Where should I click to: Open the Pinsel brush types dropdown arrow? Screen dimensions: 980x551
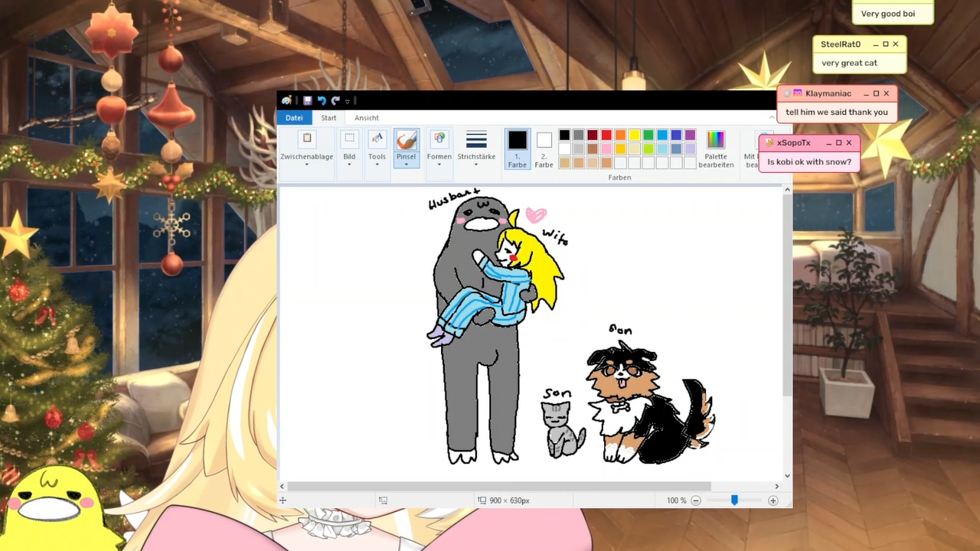406,164
